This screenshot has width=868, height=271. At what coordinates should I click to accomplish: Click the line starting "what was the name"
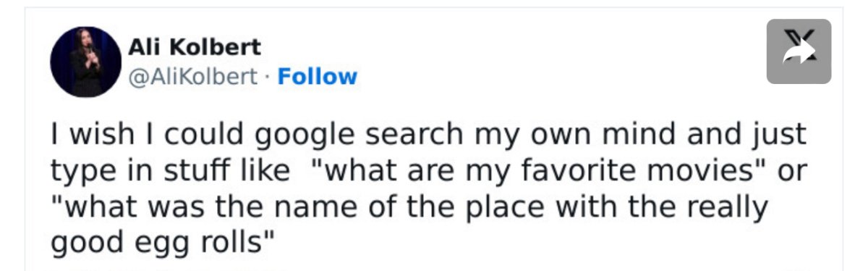click(x=408, y=208)
